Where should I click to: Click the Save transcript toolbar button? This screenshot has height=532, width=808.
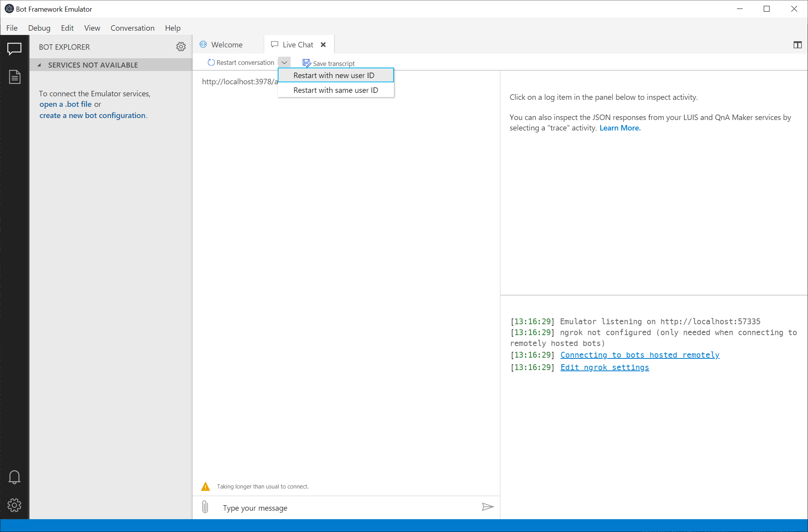329,63
